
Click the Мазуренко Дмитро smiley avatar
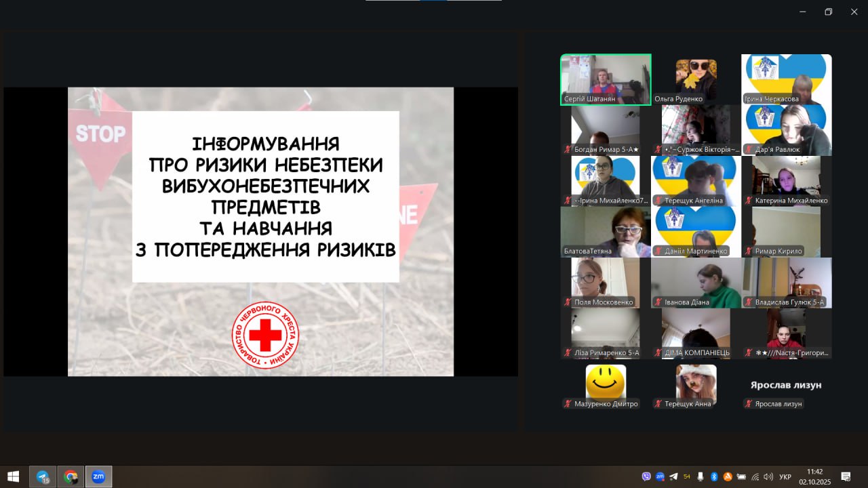(x=606, y=382)
